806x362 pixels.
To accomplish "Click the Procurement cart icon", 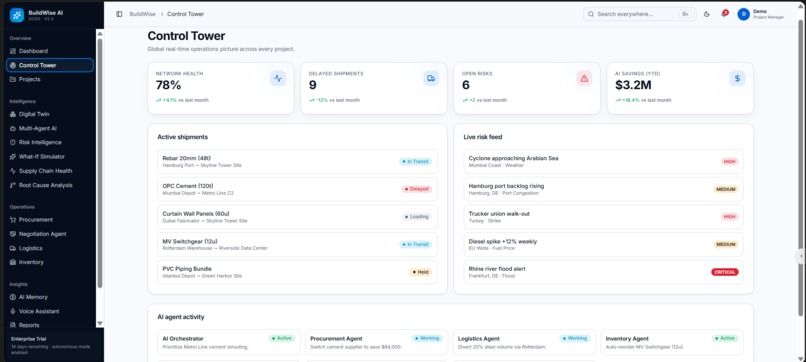I will tap(13, 220).
